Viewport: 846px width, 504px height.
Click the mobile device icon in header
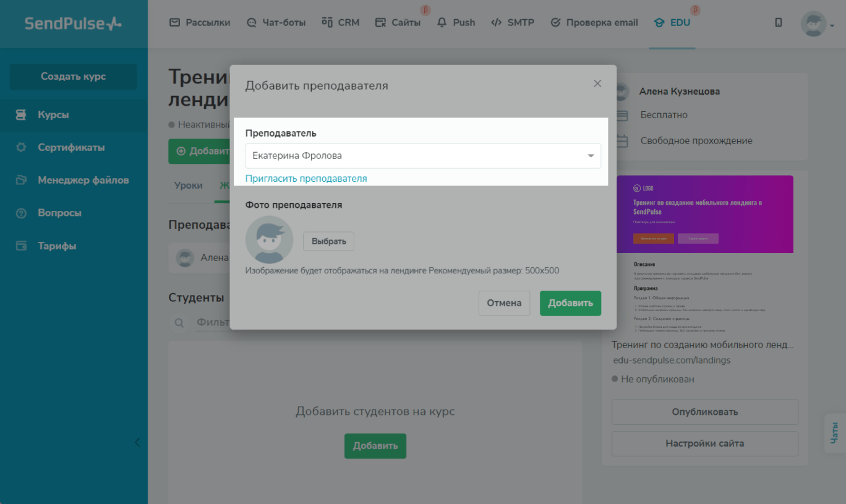click(x=778, y=23)
